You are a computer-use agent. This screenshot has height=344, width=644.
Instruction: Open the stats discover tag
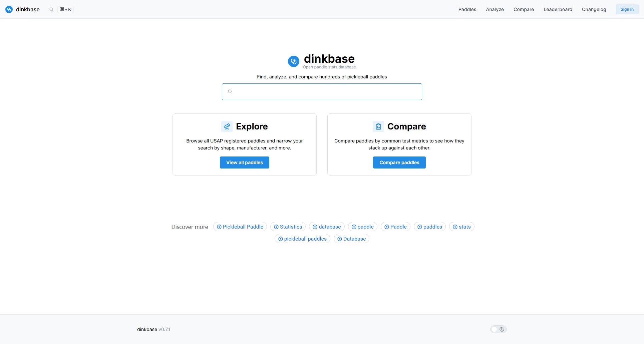(x=462, y=227)
